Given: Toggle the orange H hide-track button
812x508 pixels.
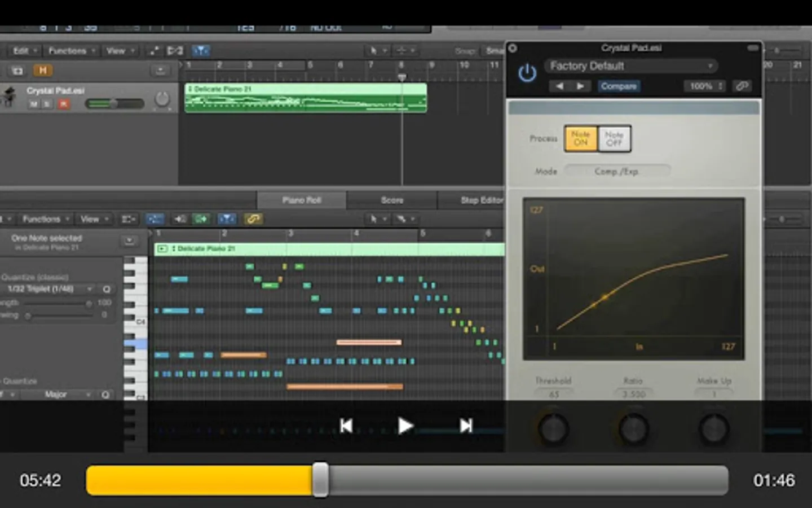Looking at the screenshot, I should [43, 71].
